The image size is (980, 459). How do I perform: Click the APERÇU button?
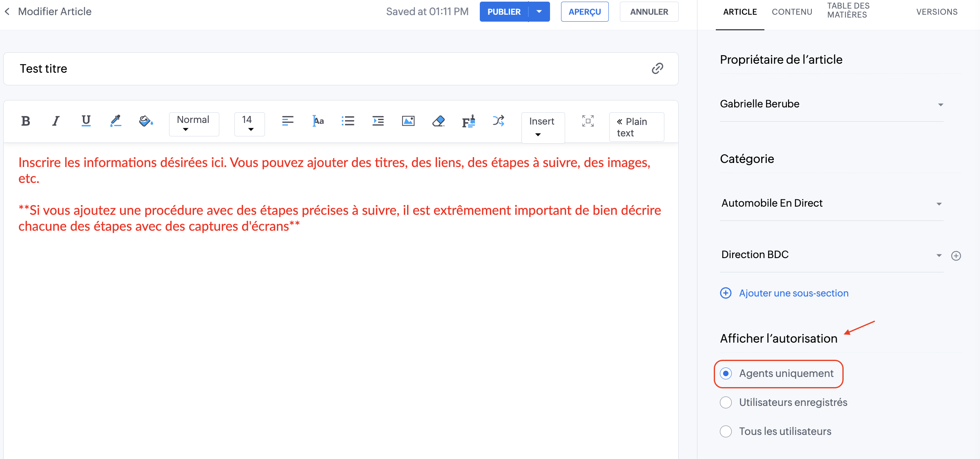pyautogui.click(x=584, y=12)
